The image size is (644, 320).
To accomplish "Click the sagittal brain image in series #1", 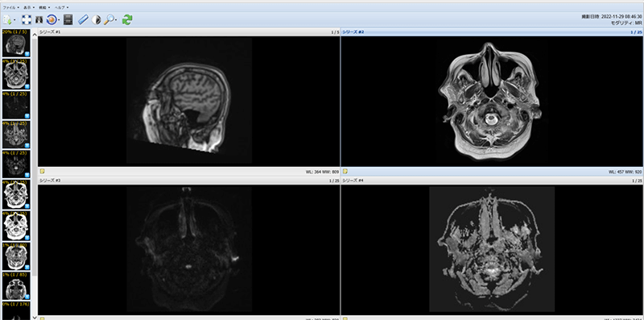I will coord(189,101).
